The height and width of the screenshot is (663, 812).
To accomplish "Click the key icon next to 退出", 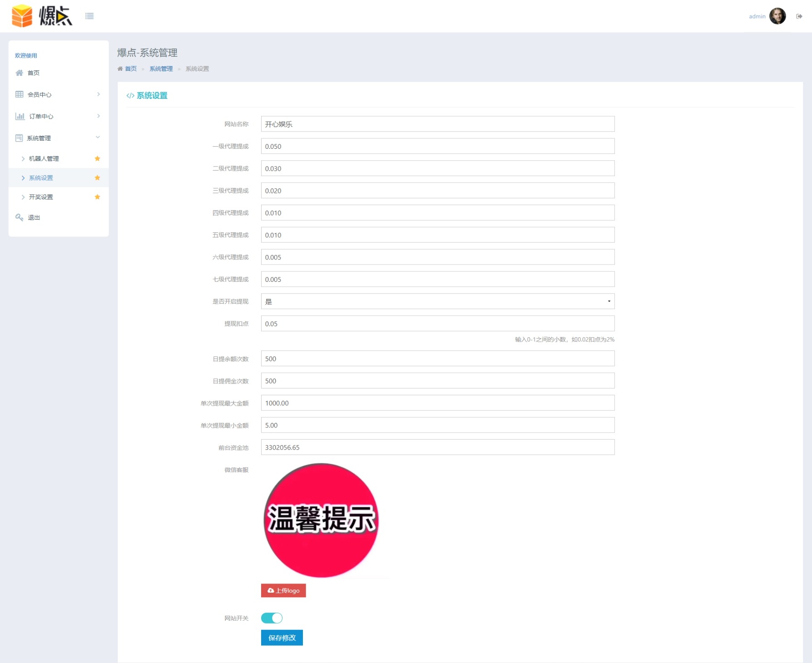I will click(19, 217).
